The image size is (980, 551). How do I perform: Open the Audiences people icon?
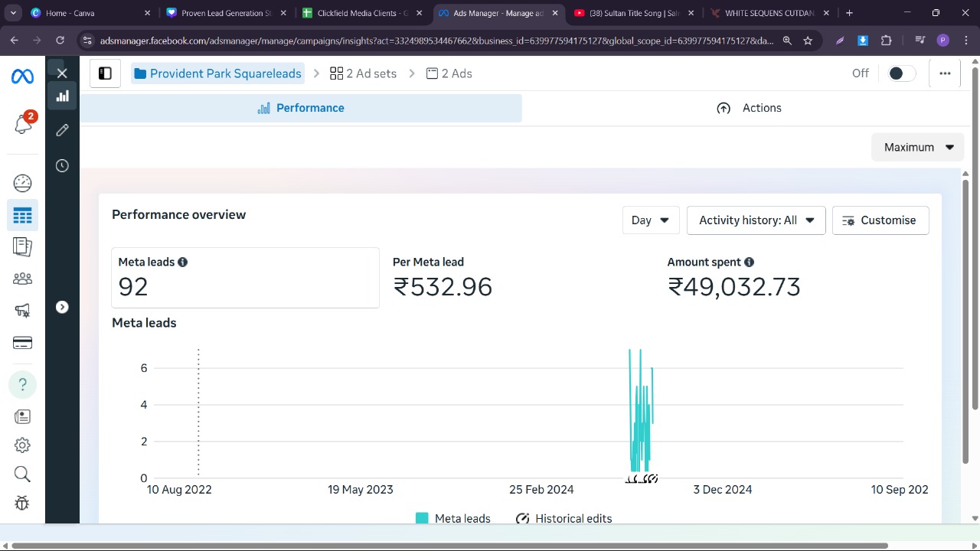[22, 279]
